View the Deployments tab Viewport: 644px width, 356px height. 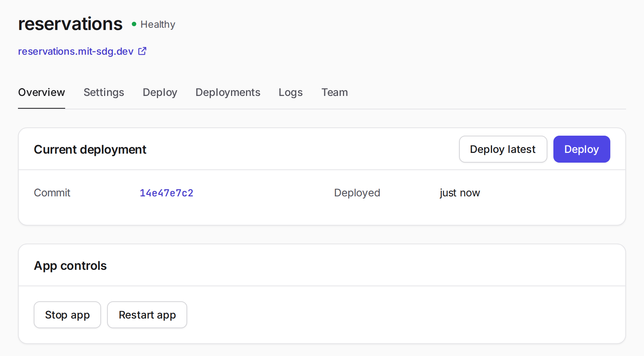(x=228, y=92)
